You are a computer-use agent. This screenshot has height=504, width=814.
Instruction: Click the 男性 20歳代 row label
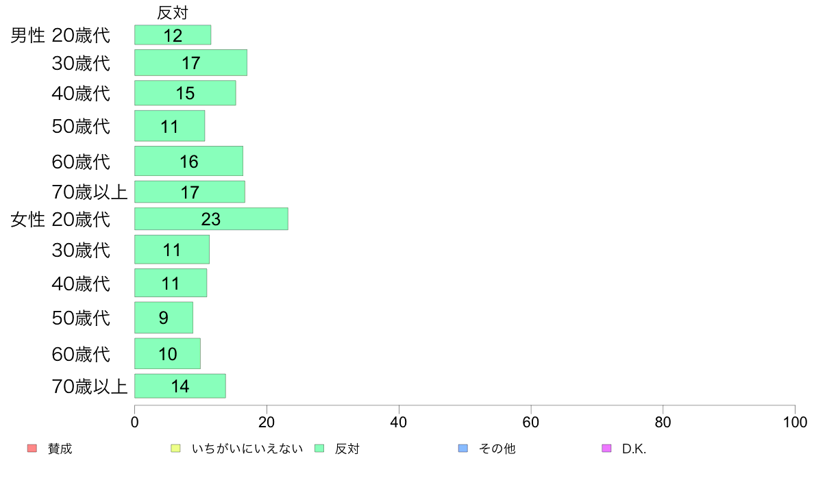pos(60,36)
